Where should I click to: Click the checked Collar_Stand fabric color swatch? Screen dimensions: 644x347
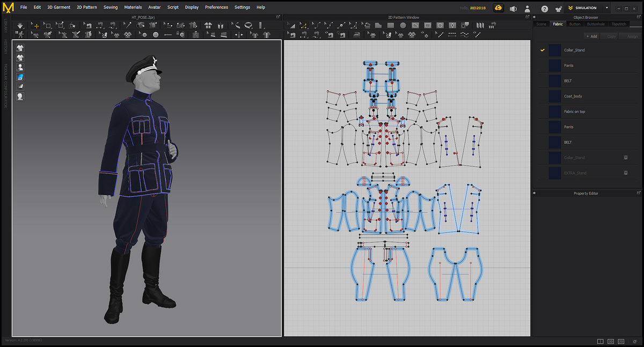click(x=554, y=50)
